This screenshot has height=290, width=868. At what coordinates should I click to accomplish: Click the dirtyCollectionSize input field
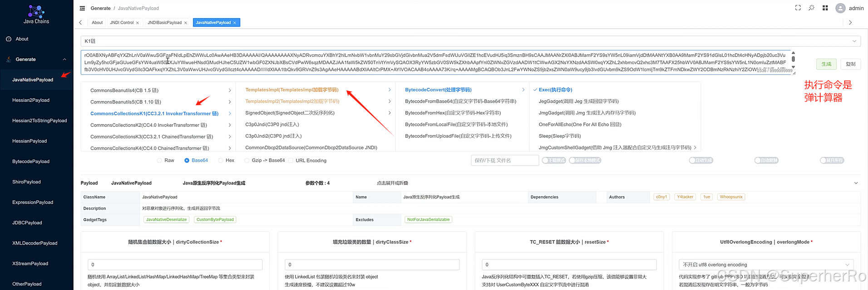(175, 265)
